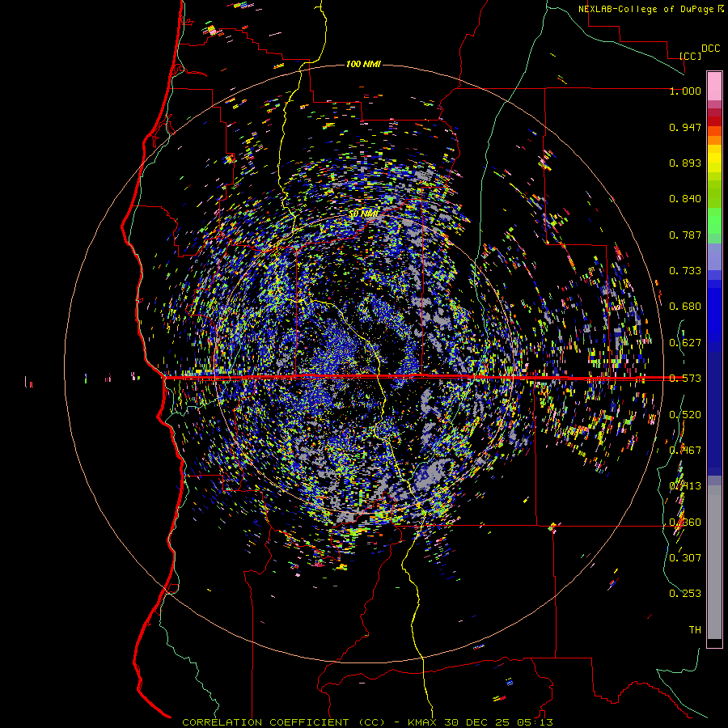Click the 0.307 color scale value
This screenshot has width=728, height=728.
pyautogui.click(x=685, y=557)
